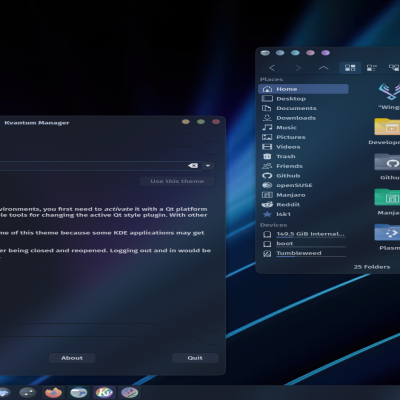Screen dimensions: 400x400
Task: Click the 25 Folders status text
Action: tap(372, 267)
